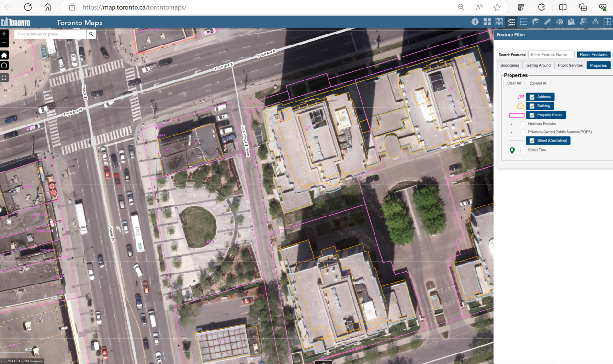Enter fullscreen map view
Image resolution: width=613 pixels, height=364 pixels.
(x=4, y=77)
